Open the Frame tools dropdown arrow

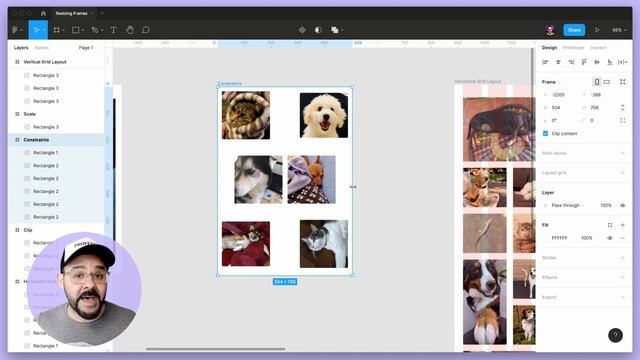point(63,30)
